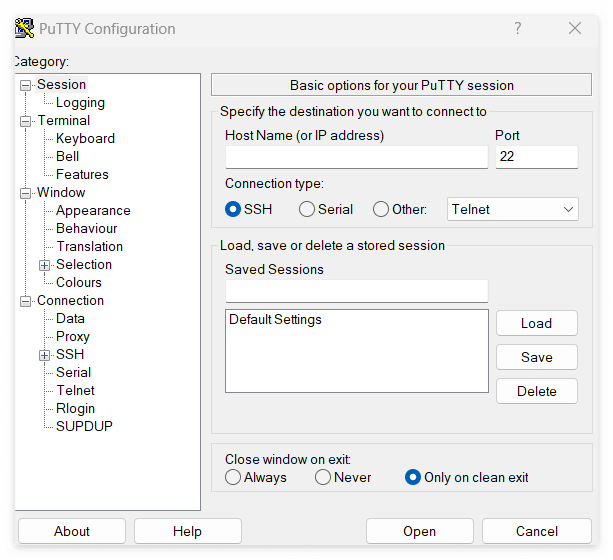The height and width of the screenshot is (560, 613).
Task: Open Colours settings category
Action: pos(79,282)
